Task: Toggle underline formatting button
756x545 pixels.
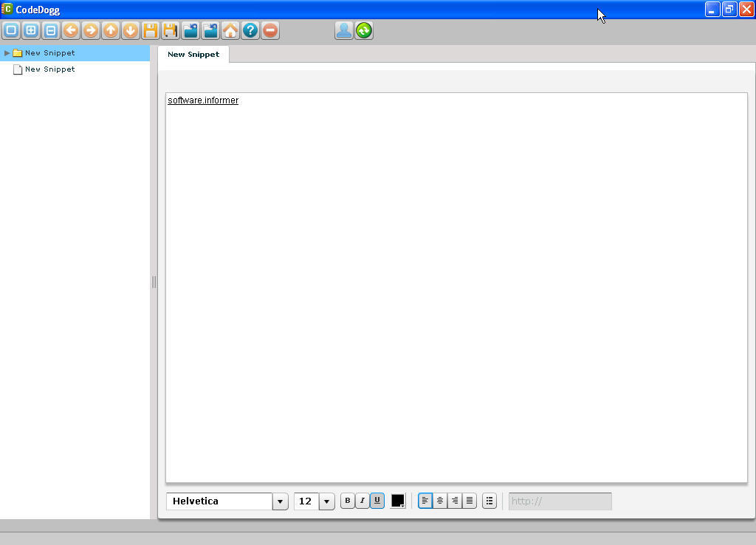Action: (377, 501)
